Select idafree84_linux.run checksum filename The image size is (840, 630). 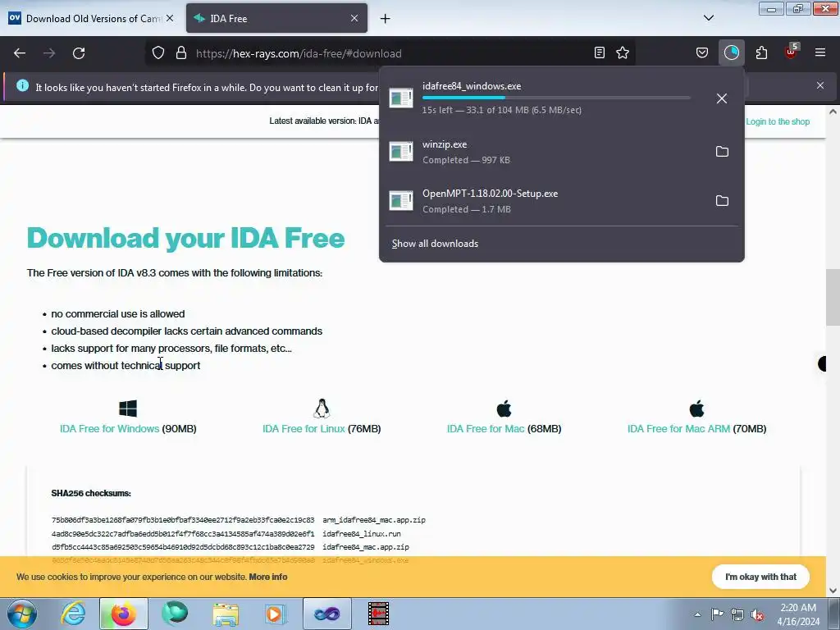point(362,533)
